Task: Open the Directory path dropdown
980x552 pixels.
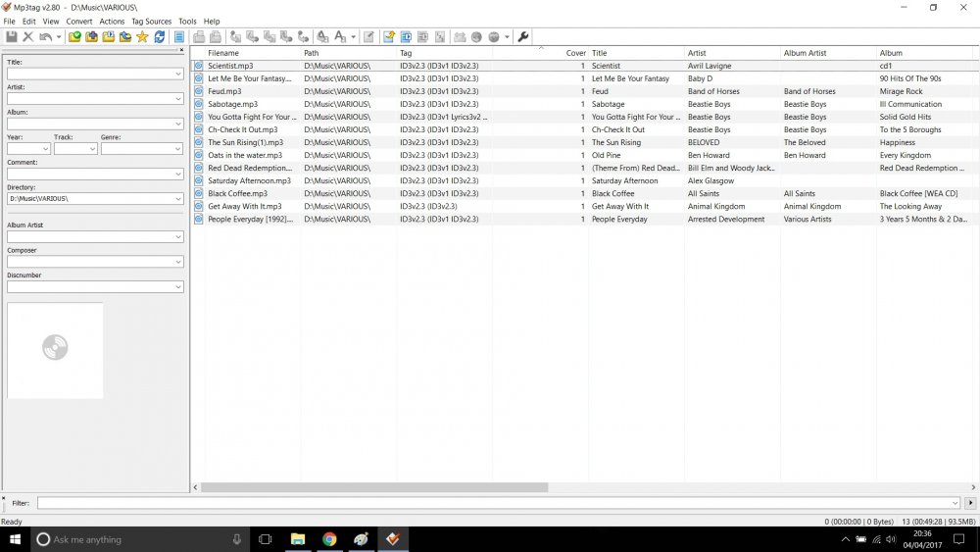Action: tap(178, 199)
